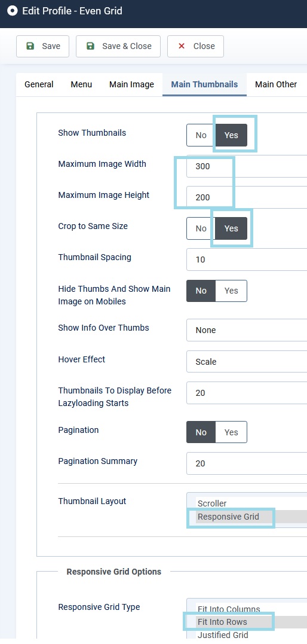Switch to the General tab

click(x=39, y=84)
